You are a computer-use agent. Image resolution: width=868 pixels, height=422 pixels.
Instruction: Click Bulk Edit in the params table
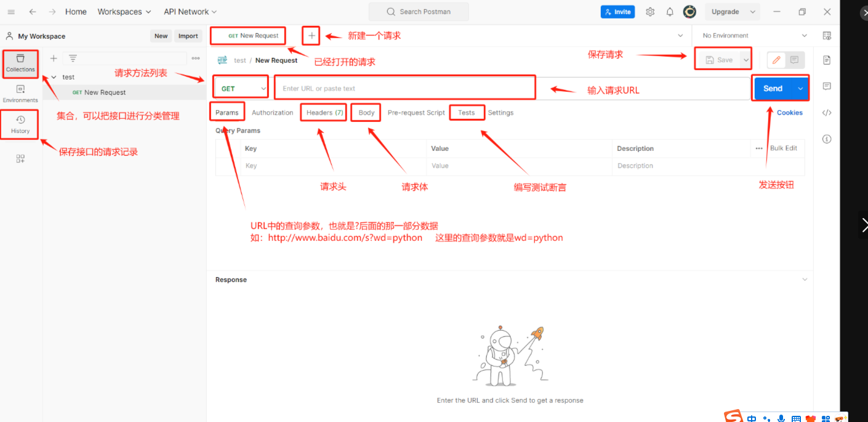point(783,148)
